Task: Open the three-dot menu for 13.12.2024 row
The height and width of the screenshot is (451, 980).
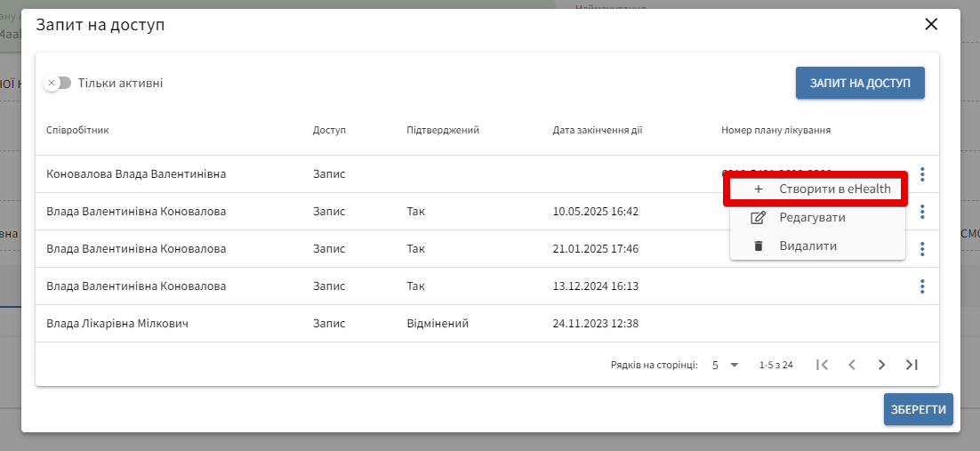Action: [x=922, y=286]
